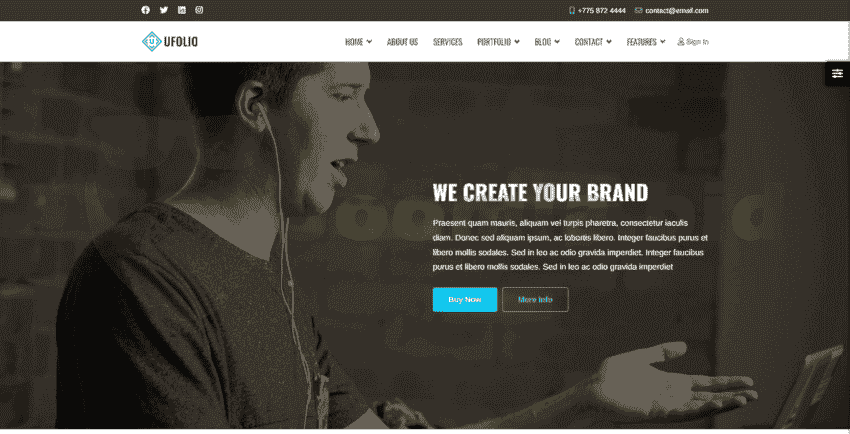
Task: Click the +775 872 4444 phone number
Action: click(601, 10)
